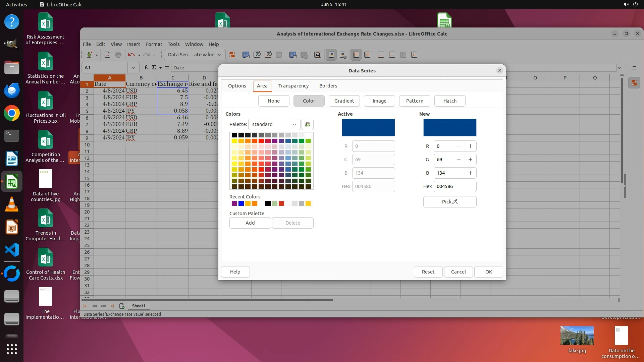
Task: Click the Chart Type icon in toolbar
Action: 246,55
